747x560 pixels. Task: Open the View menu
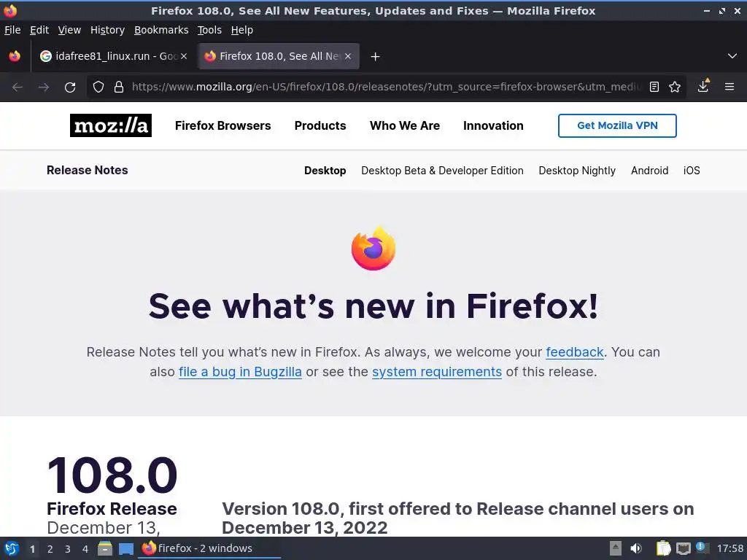point(69,30)
